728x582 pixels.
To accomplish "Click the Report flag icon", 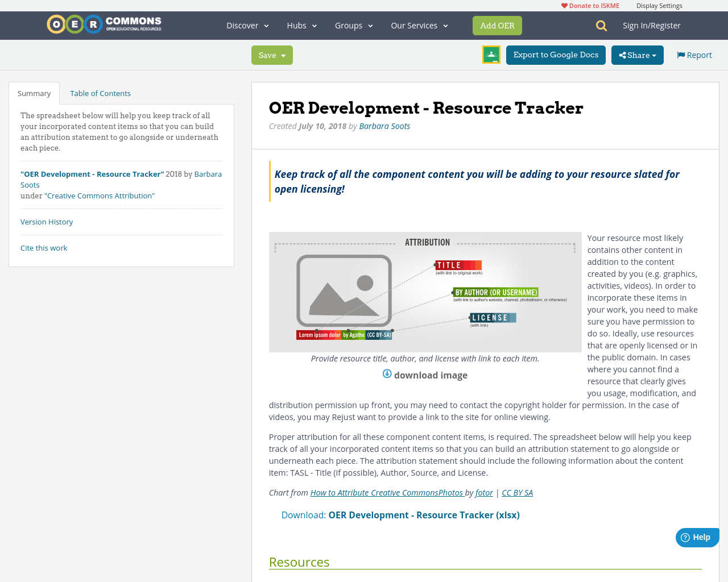I will pos(681,54).
